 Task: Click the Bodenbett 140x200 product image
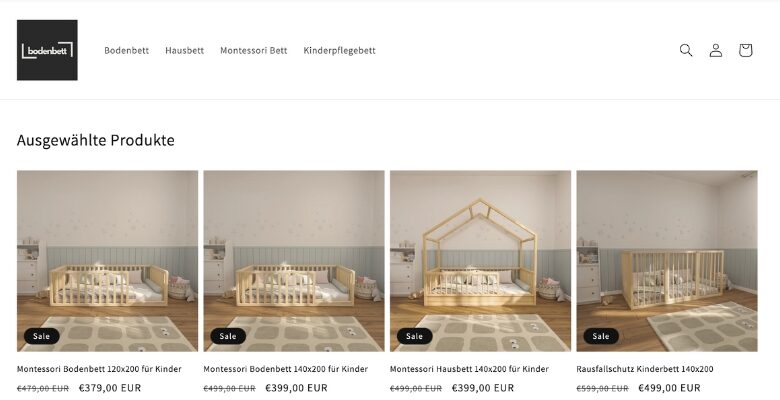[x=294, y=261]
